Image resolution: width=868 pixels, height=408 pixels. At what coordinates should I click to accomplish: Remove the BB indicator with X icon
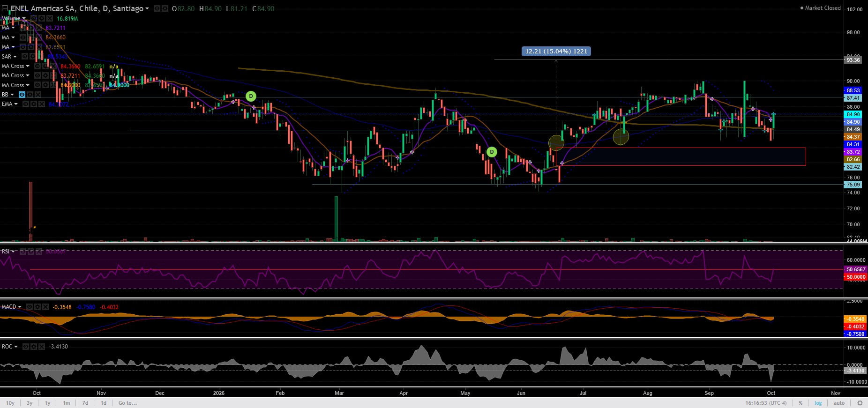[x=38, y=95]
